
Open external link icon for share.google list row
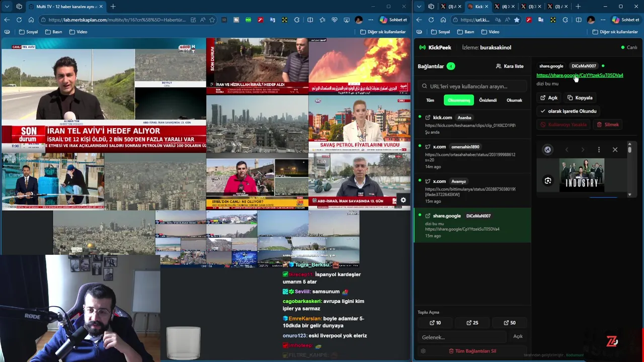[428, 216]
